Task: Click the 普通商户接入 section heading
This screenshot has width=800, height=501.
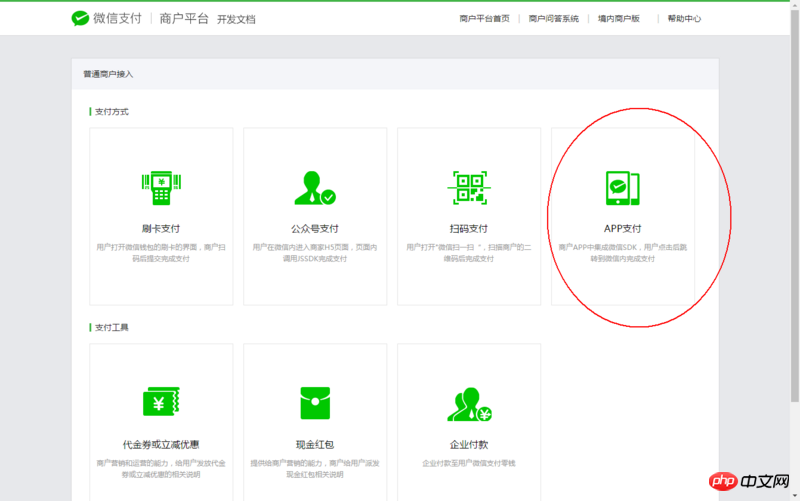Action: point(108,74)
